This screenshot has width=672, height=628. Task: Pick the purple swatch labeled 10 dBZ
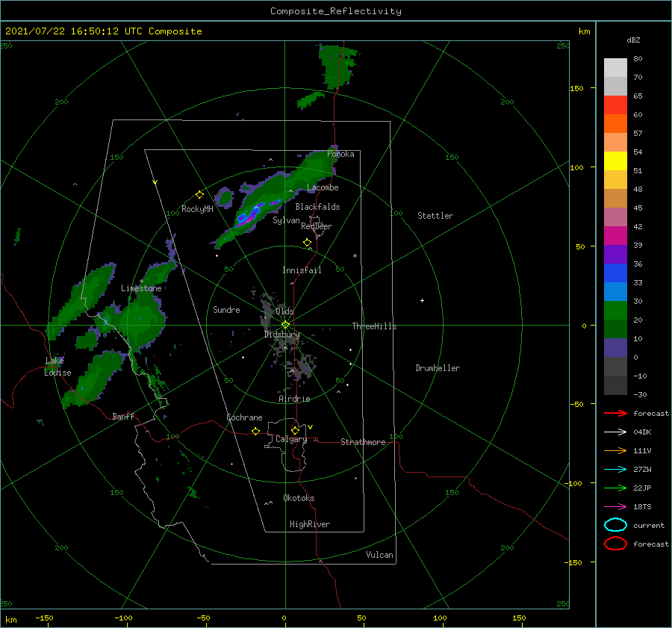point(615,347)
